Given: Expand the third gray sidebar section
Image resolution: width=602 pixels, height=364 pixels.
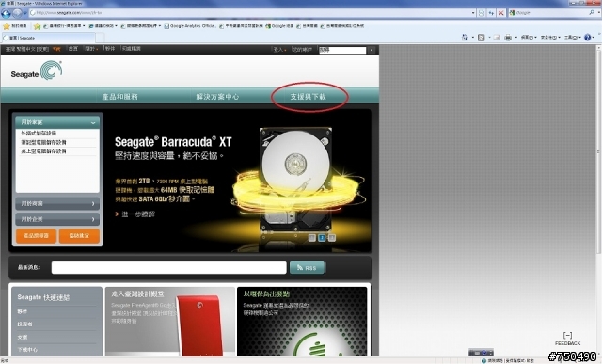Looking at the screenshot, I should (57, 219).
